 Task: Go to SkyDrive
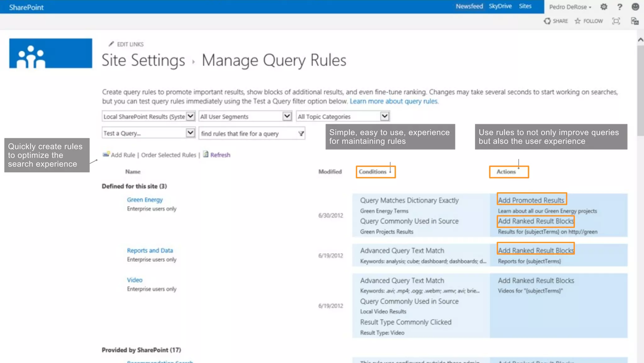[500, 6]
